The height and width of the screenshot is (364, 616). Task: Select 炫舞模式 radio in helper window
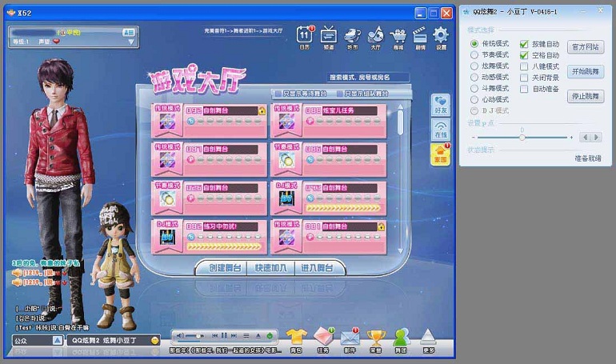[474, 66]
